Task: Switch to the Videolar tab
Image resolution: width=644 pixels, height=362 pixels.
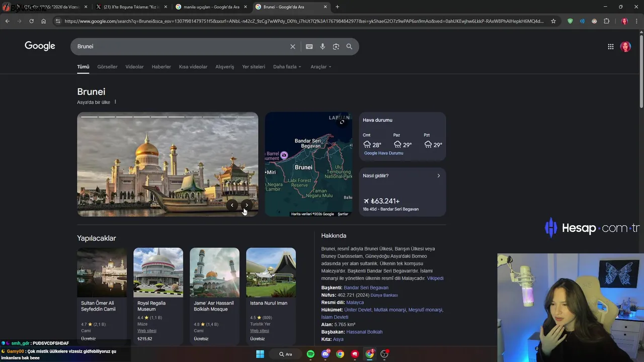Action: pyautogui.click(x=134, y=67)
